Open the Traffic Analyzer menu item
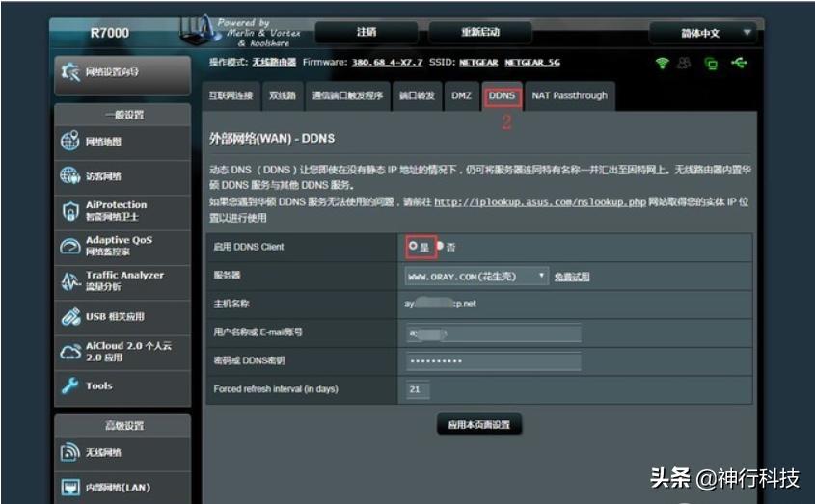This screenshot has width=815, height=504. click(x=122, y=281)
